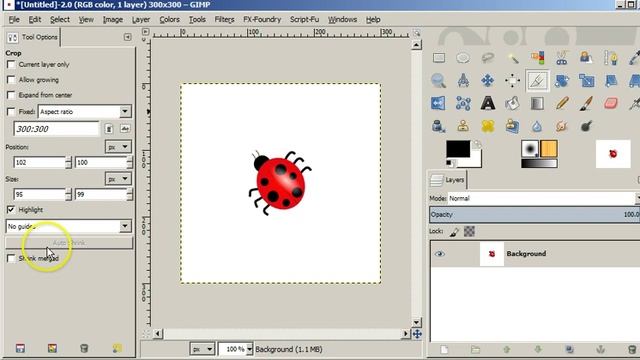
Task: Select the Perspective Clone tool
Action: 513,126
